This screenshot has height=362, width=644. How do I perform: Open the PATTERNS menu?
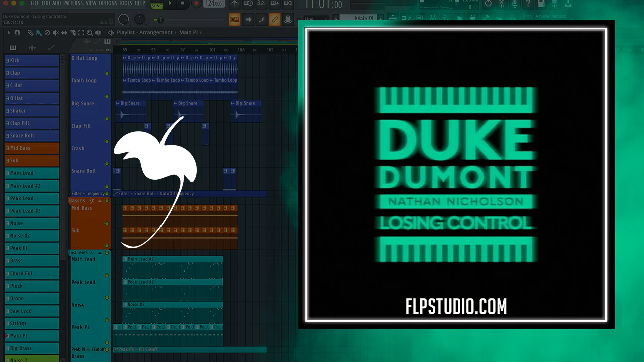point(73,3)
